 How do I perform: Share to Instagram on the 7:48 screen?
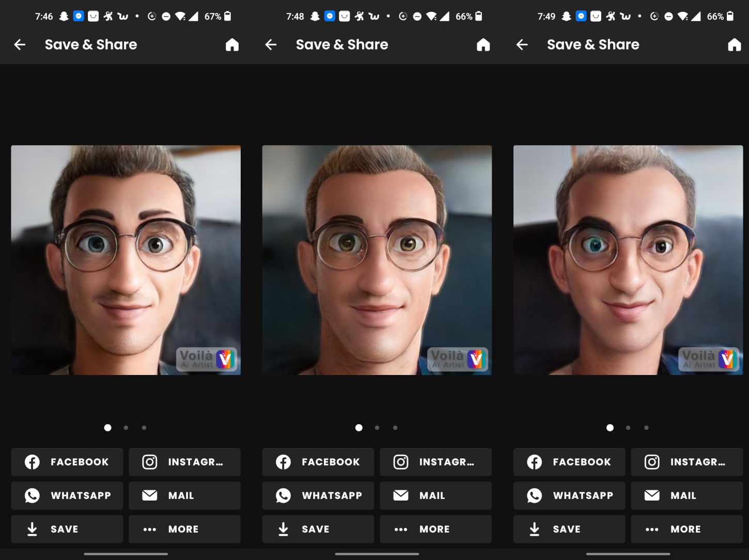click(x=435, y=462)
